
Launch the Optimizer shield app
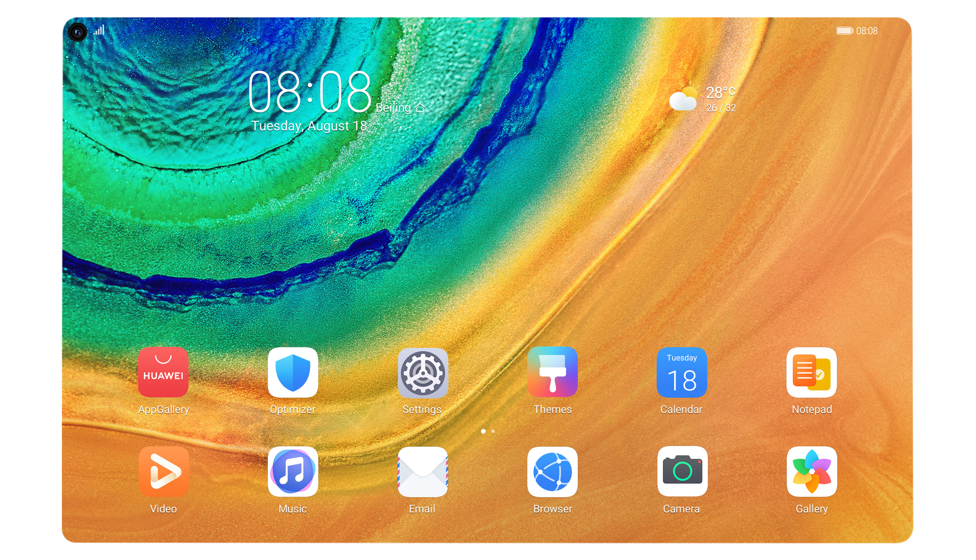tap(293, 372)
